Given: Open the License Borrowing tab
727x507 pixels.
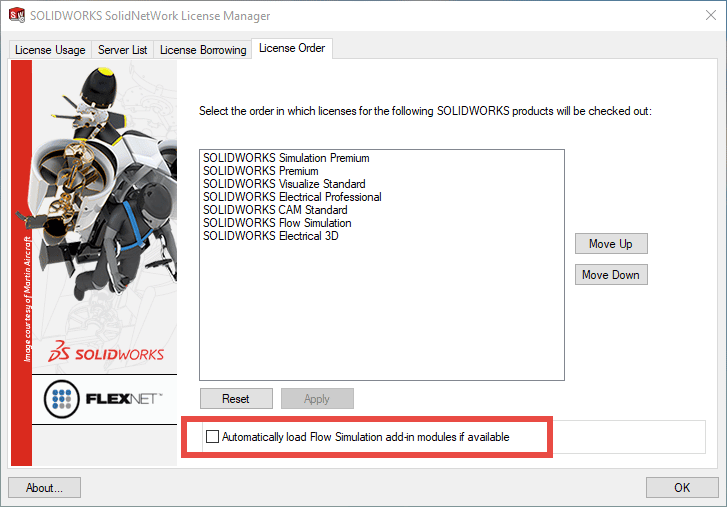Looking at the screenshot, I should coord(203,50).
